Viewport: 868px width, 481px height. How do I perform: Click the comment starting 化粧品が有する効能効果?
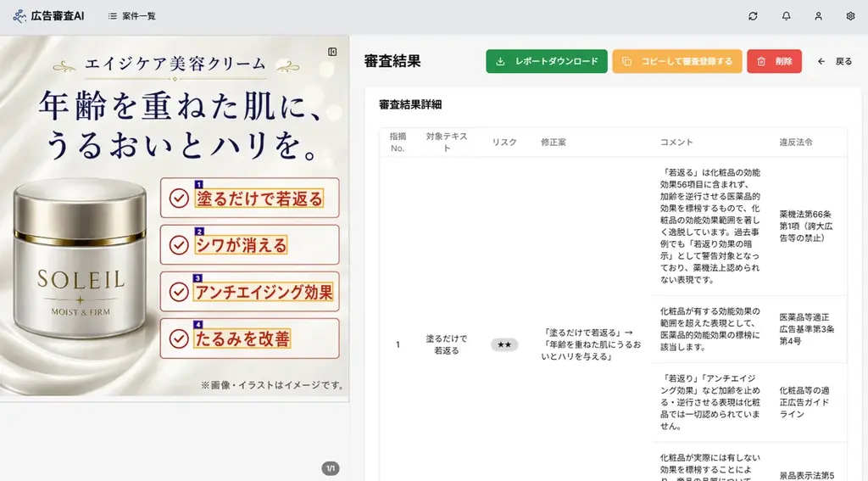(710, 329)
